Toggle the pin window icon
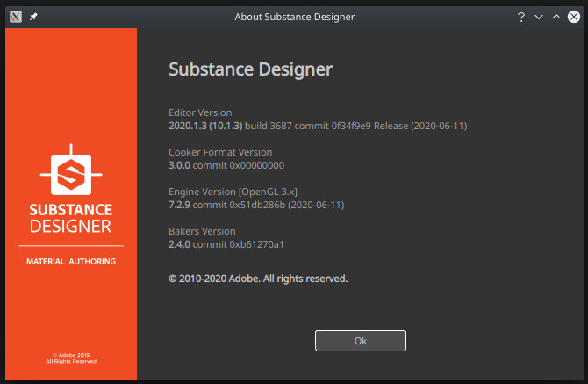Screen dimensions: 588x384 (33, 17)
